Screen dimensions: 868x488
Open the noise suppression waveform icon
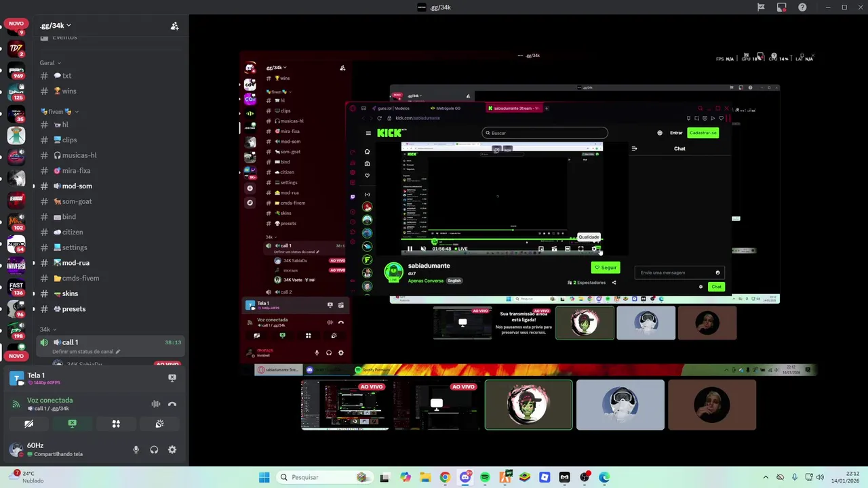tap(156, 404)
